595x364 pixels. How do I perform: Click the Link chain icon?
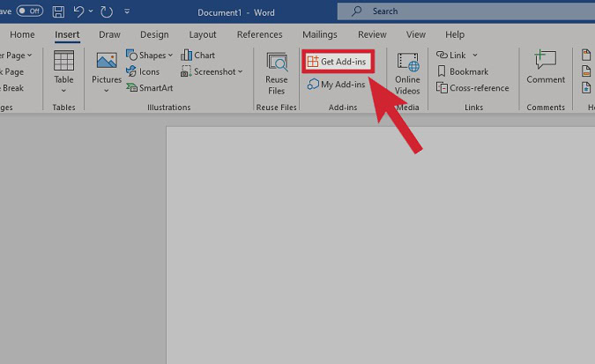click(x=442, y=55)
